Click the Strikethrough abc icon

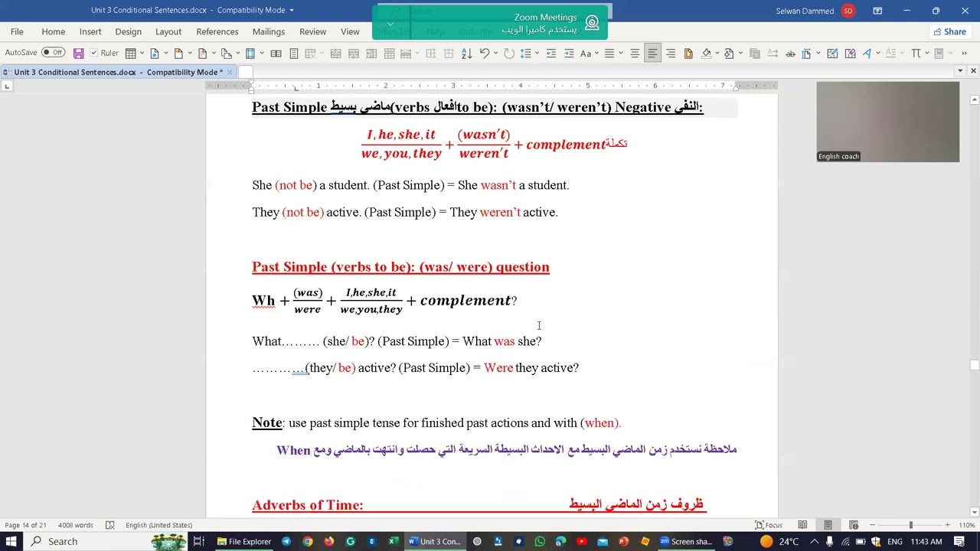pyautogui.click(x=791, y=54)
